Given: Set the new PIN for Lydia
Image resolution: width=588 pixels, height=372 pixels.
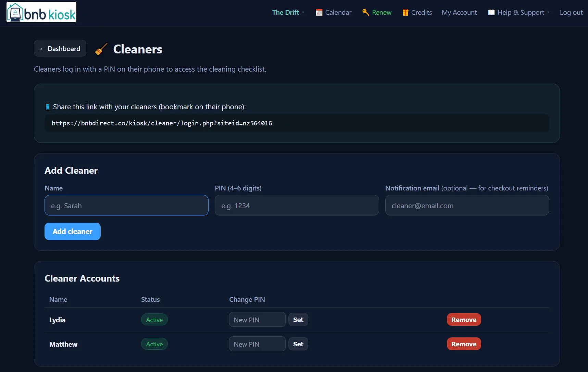Looking at the screenshot, I should tap(298, 320).
